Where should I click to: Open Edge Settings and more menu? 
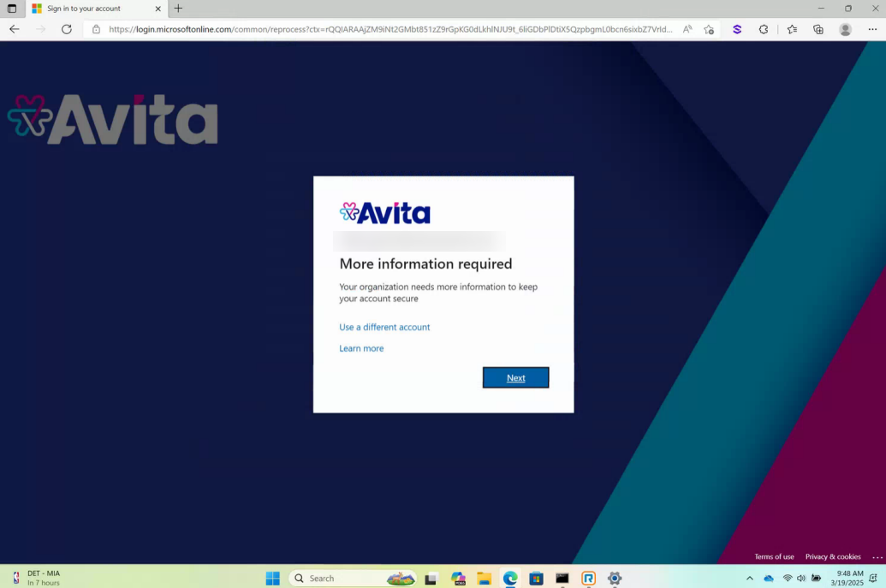872,29
